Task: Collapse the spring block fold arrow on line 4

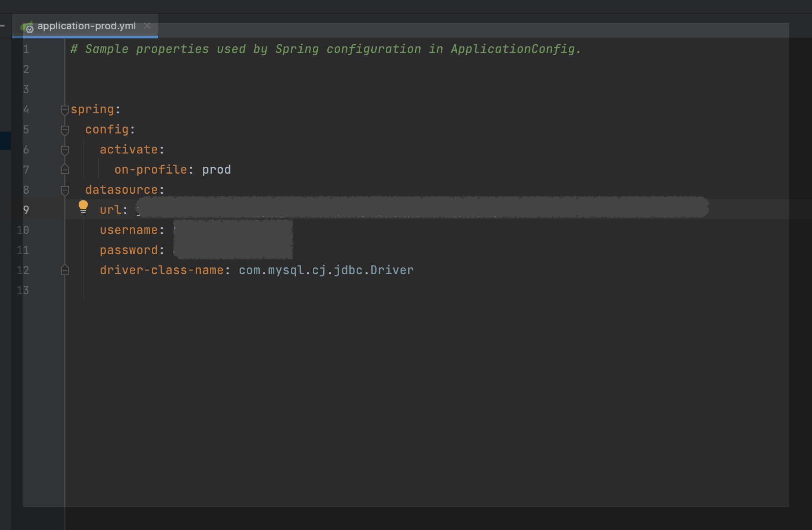Action: 64,109
